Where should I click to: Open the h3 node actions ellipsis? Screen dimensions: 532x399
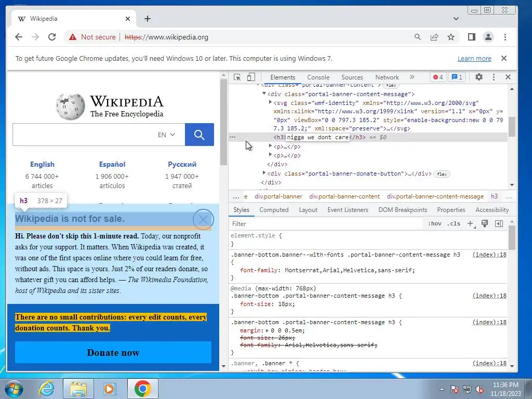[x=232, y=137]
